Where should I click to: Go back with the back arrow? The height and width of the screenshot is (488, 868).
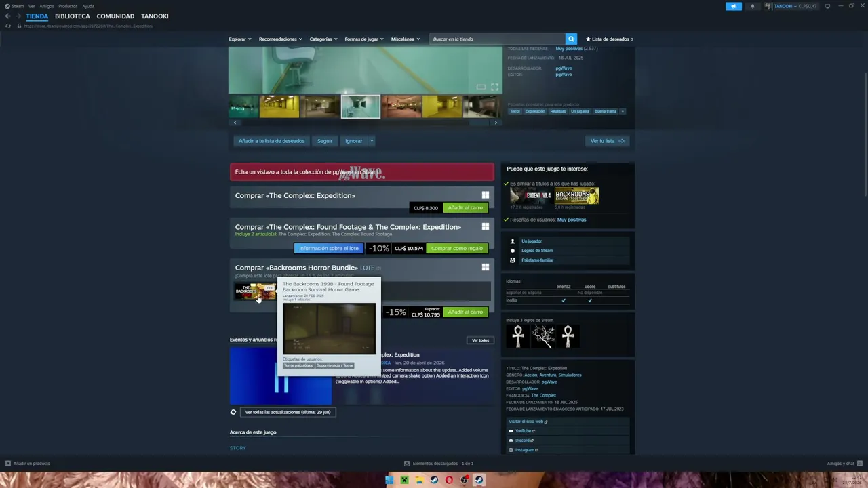pyautogui.click(x=7, y=16)
